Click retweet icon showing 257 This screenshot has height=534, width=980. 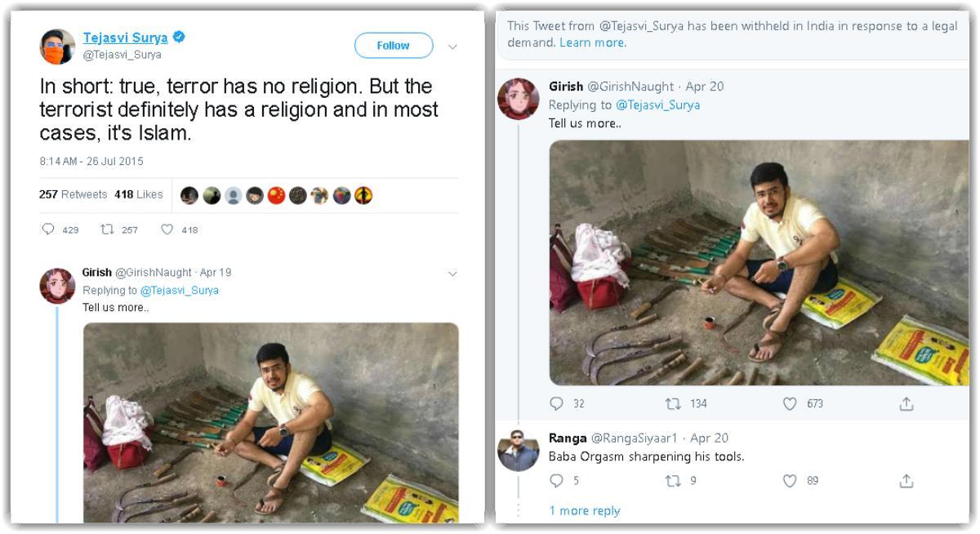107,229
